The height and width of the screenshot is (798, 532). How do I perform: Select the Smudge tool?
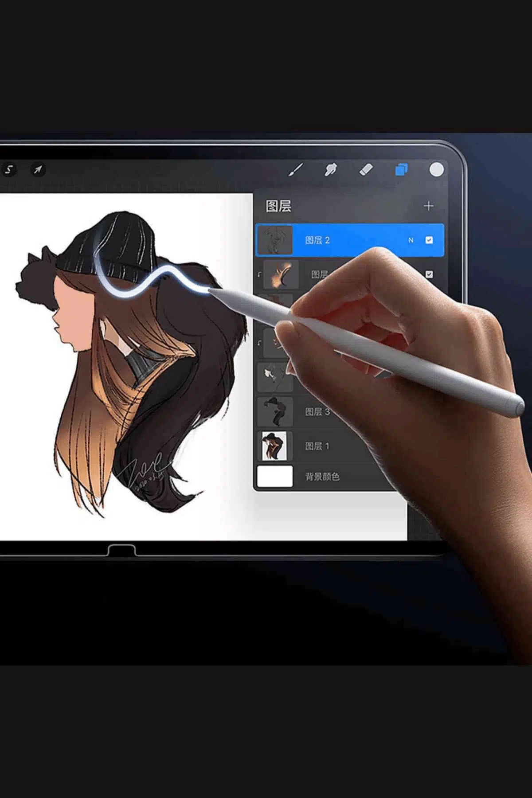click(331, 169)
